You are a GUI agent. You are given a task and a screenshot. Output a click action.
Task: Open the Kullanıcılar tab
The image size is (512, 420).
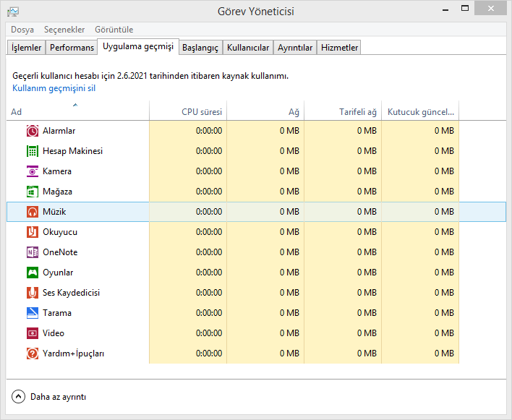248,48
